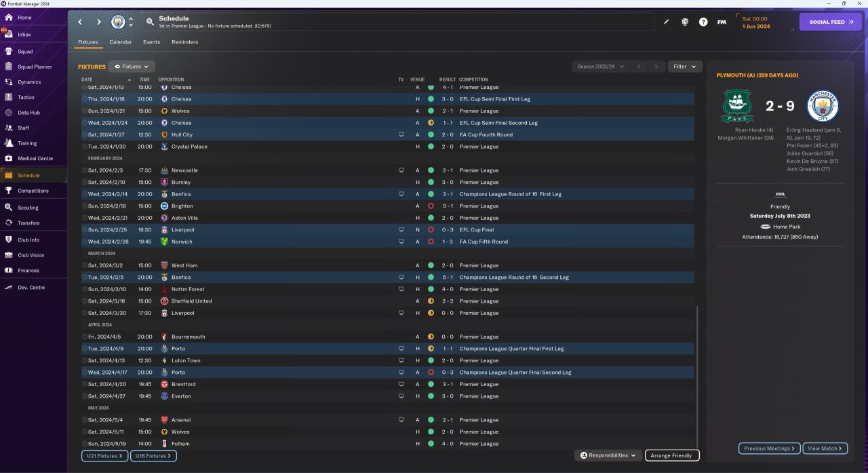Image resolution: width=868 pixels, height=473 pixels.
Task: Click Liverpool EFL Cup Final opponent name
Action: [x=182, y=229]
